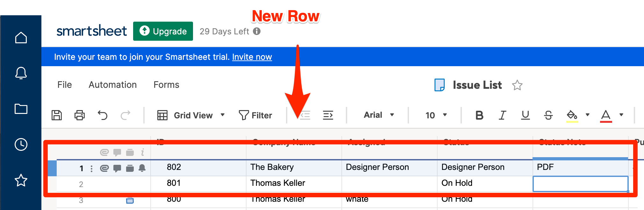The width and height of the screenshot is (644, 210).
Task: Click the Filter button
Action: coord(255,115)
